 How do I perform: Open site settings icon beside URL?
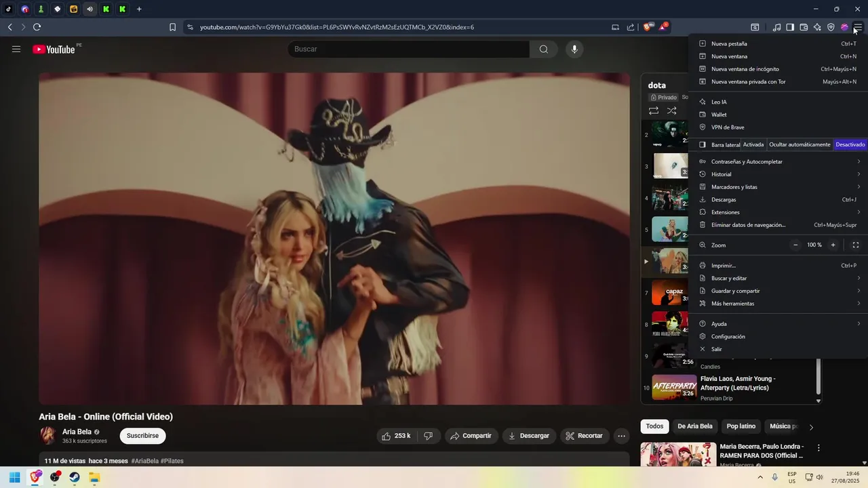(x=190, y=27)
